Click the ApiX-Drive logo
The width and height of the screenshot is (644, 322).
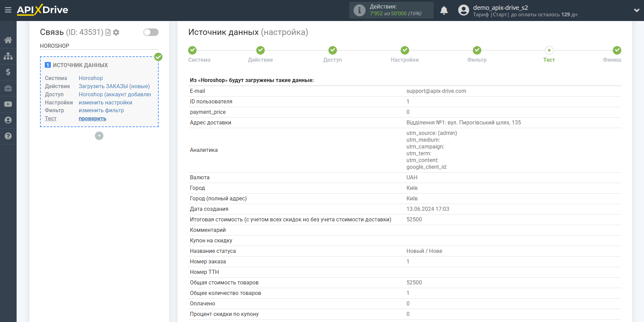click(42, 10)
